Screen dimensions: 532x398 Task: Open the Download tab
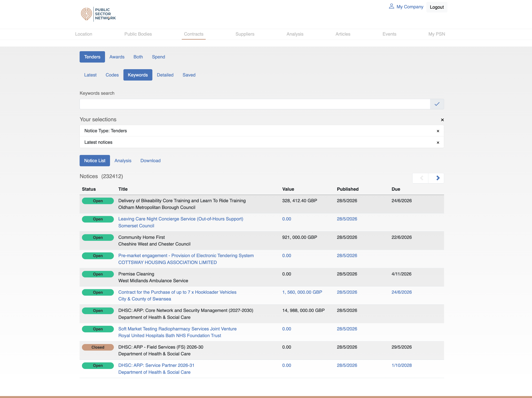(x=150, y=161)
